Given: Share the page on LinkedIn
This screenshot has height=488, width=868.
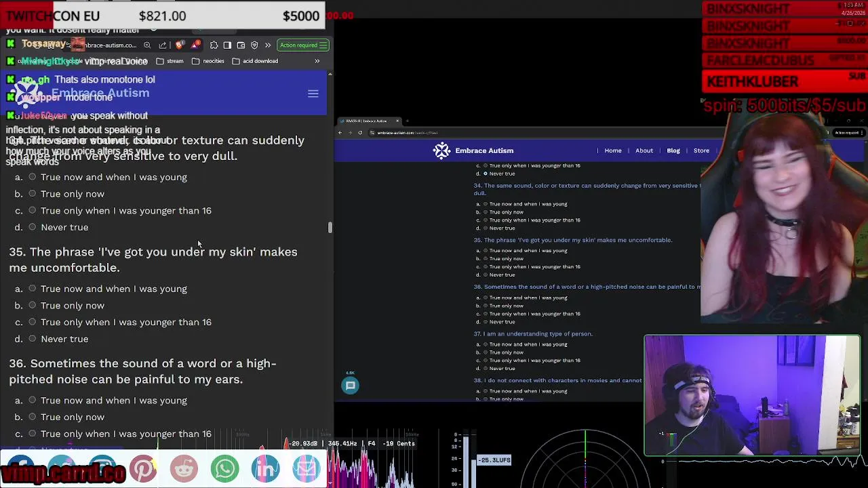Looking at the screenshot, I should pos(265,468).
